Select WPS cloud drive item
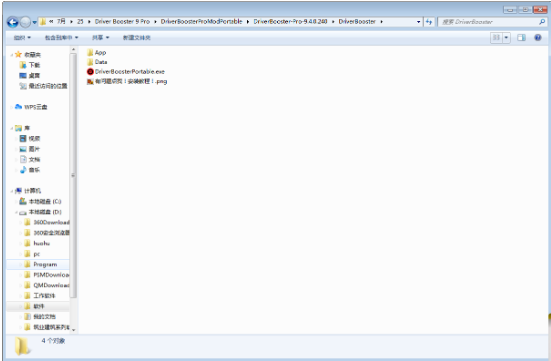The image size is (551, 361). coord(31,107)
